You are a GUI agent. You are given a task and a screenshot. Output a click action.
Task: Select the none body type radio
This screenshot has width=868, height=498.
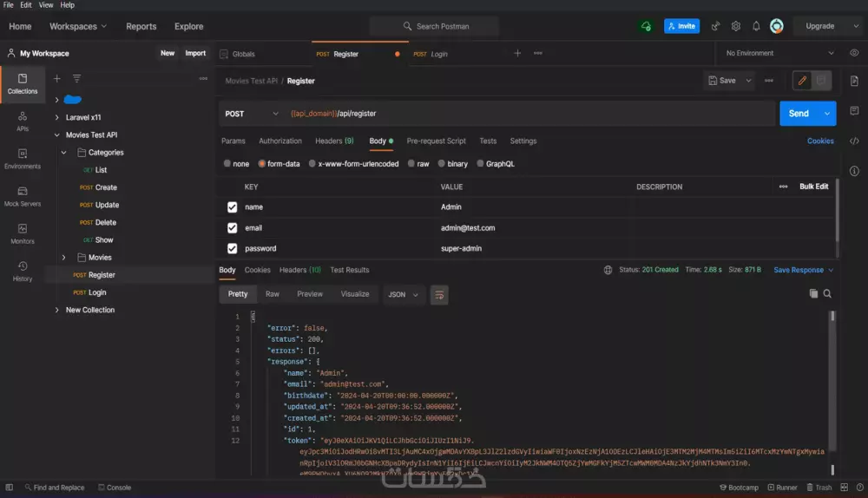click(x=227, y=164)
